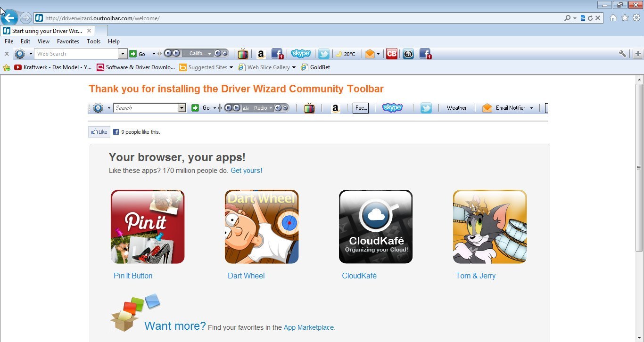Expand the Driver Wizard logo dropdown arrow
This screenshot has width=644, height=342.
[31, 54]
